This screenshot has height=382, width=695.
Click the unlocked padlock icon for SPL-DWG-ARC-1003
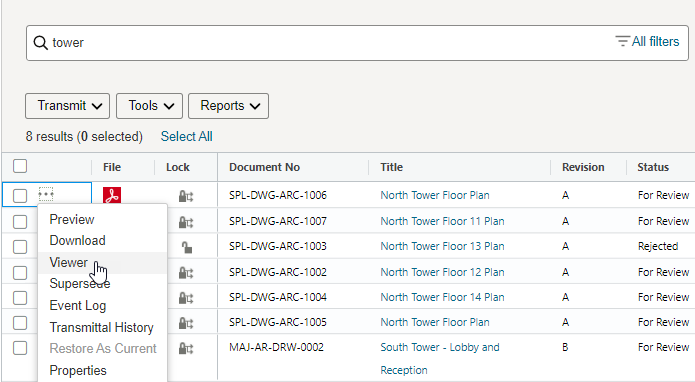point(187,247)
